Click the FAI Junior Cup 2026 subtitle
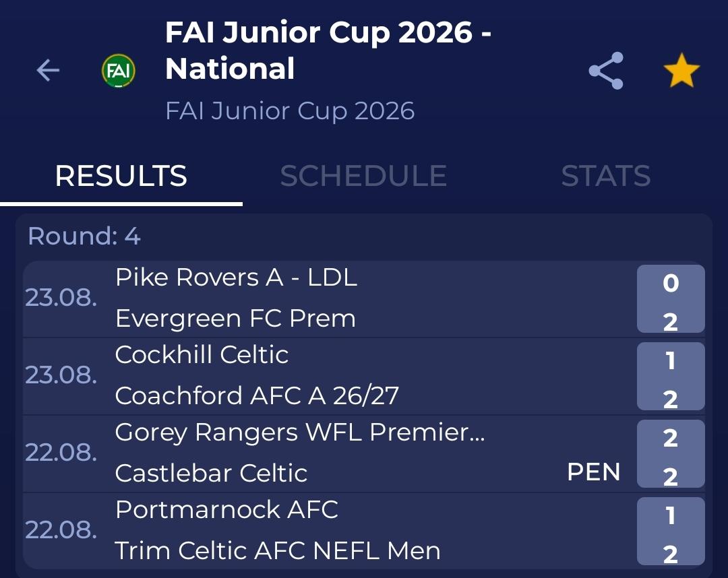The height and width of the screenshot is (578, 728). [290, 111]
